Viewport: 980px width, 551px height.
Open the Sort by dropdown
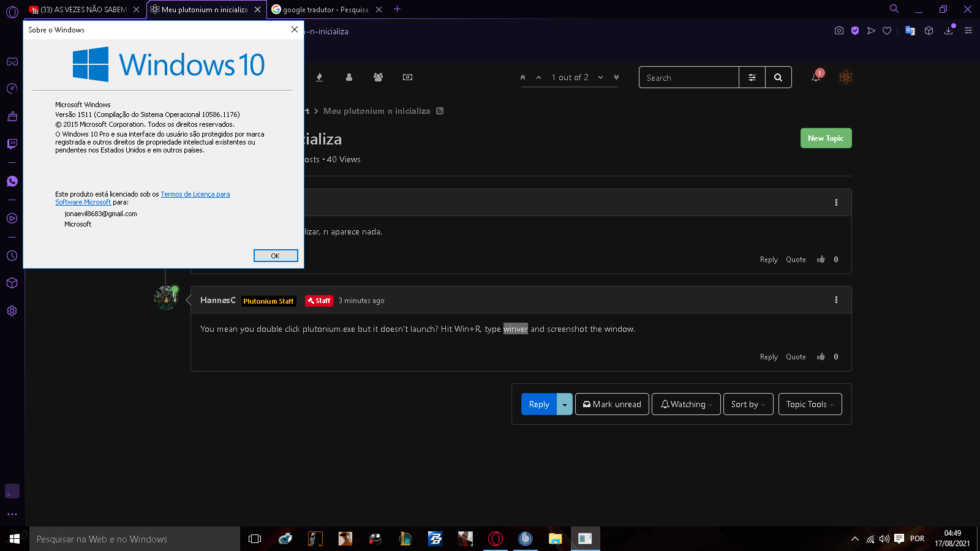(748, 404)
